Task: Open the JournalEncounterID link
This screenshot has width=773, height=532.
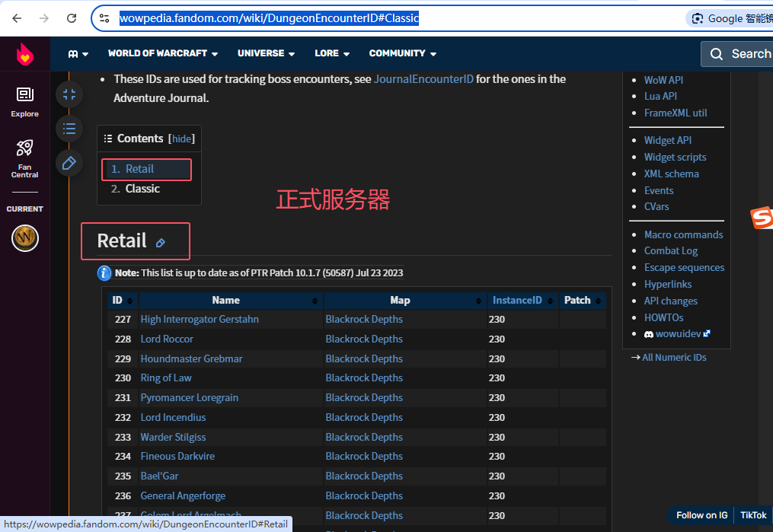Action: point(423,79)
